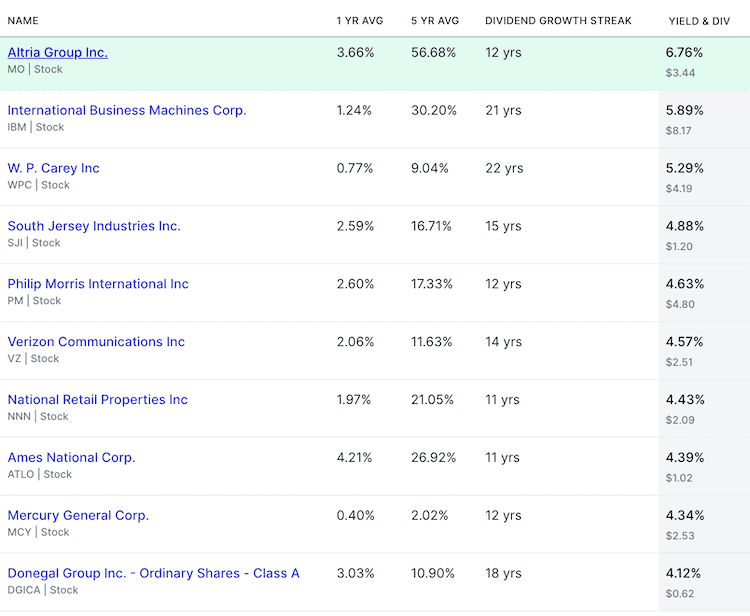Sort by 5 YR AVG column header
Screen dimensions: 750x616
tap(435, 21)
